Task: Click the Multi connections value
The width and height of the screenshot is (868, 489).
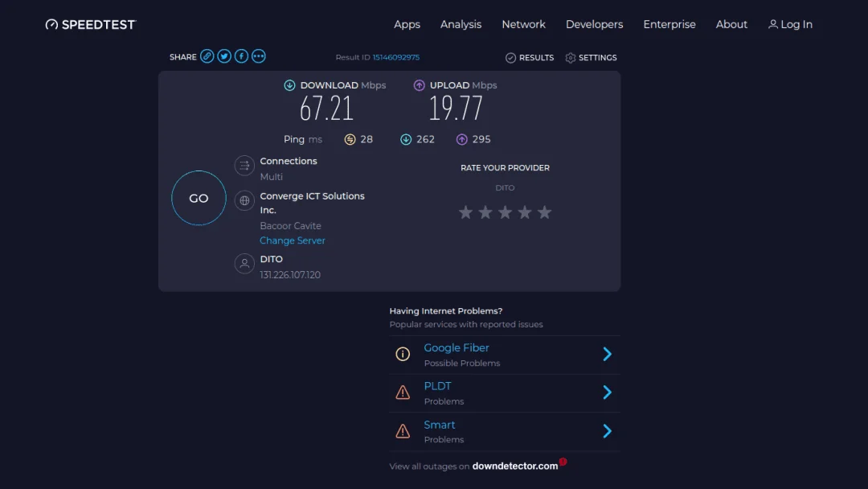Action: (x=272, y=177)
